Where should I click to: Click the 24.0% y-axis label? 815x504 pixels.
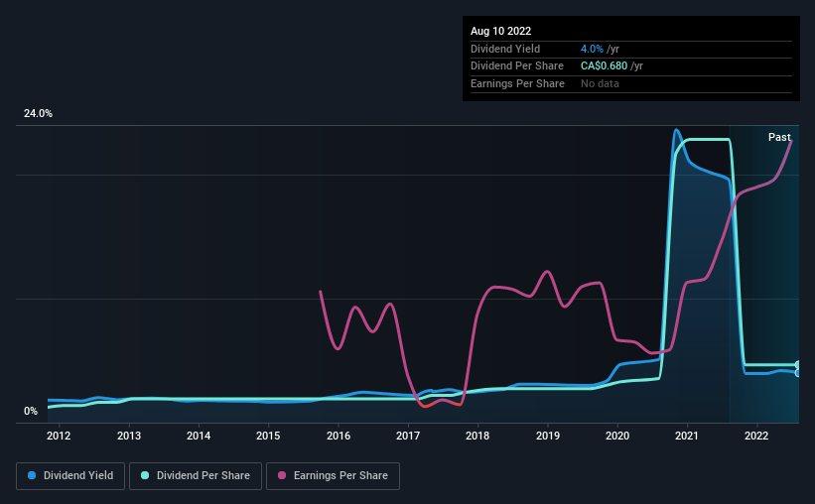[38, 114]
